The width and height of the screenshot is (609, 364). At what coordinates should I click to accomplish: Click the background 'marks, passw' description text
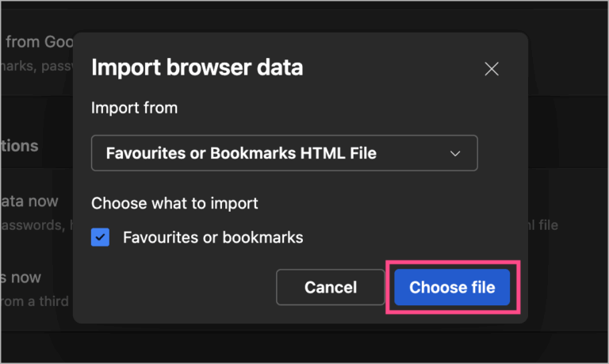click(x=36, y=67)
